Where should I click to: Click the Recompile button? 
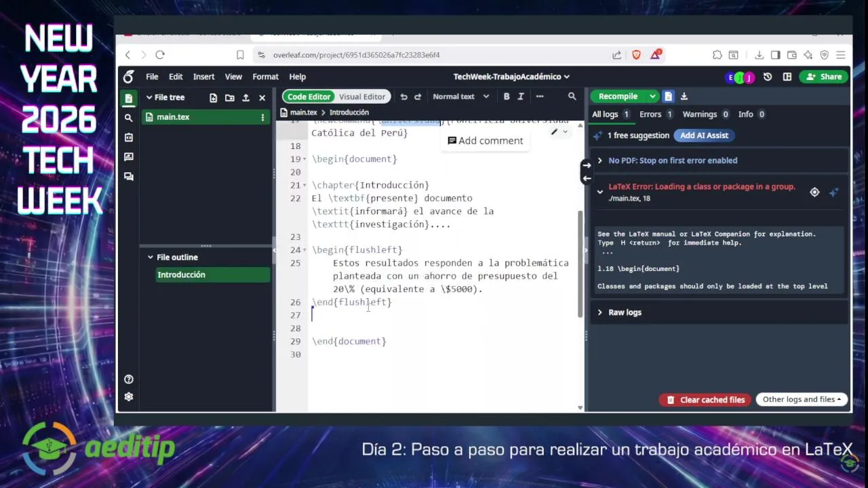618,96
